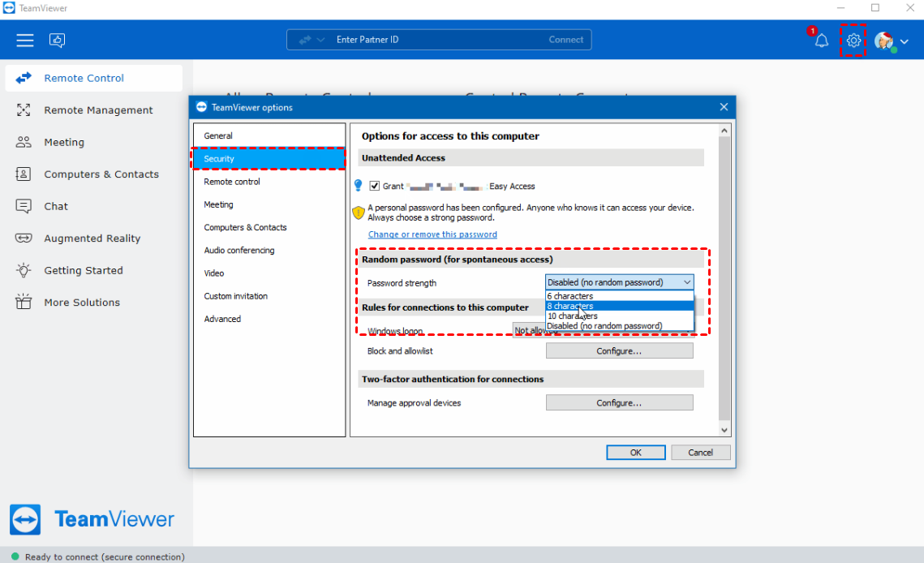Image resolution: width=924 pixels, height=563 pixels.
Task: Open the Password strength dropdown
Action: pos(619,282)
